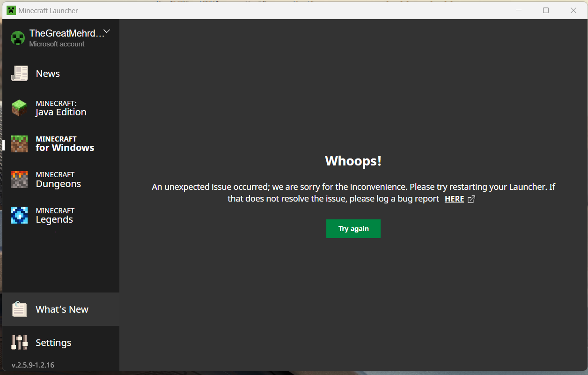Select Minecraft: Java Edition label
588x375 pixels.
[61, 108]
